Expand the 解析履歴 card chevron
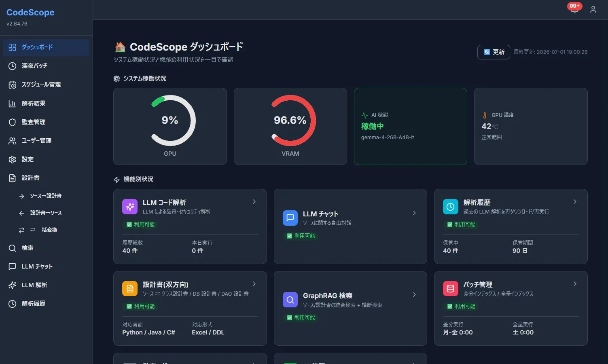The image size is (608, 364). click(575, 202)
